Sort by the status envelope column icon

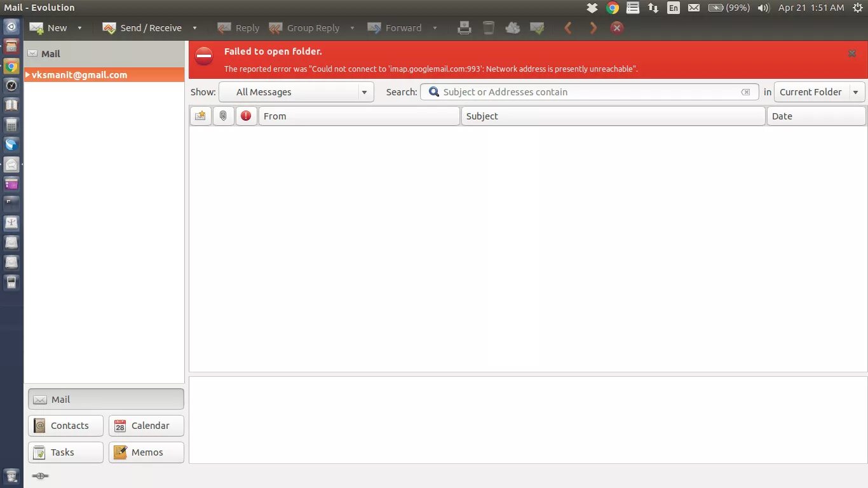(x=201, y=116)
